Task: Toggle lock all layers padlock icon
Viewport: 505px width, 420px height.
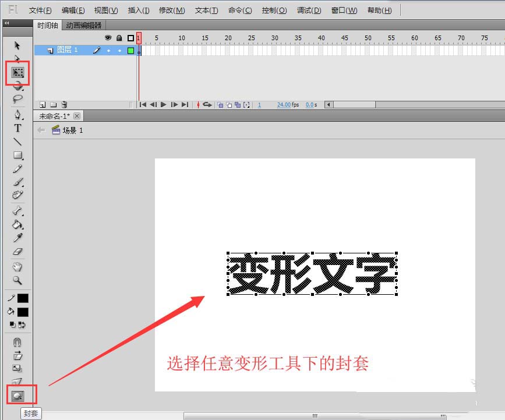Action: tap(119, 38)
